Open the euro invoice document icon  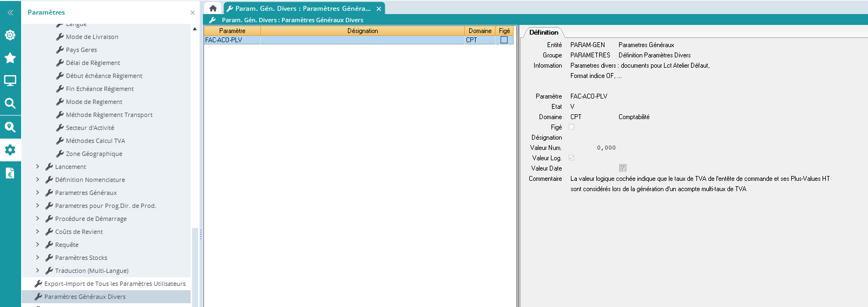click(10, 173)
